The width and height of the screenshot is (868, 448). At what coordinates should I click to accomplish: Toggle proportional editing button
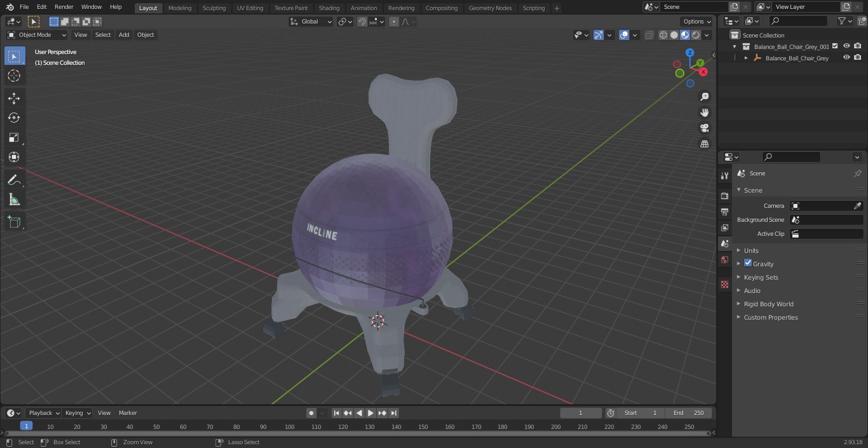point(394,22)
